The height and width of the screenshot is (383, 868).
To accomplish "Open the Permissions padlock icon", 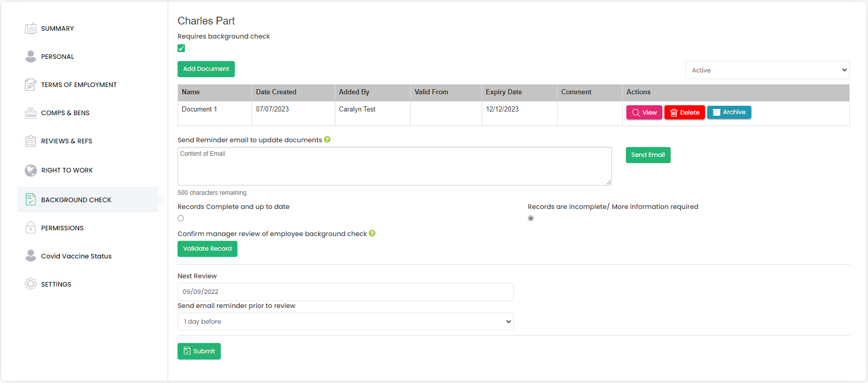I will [31, 228].
